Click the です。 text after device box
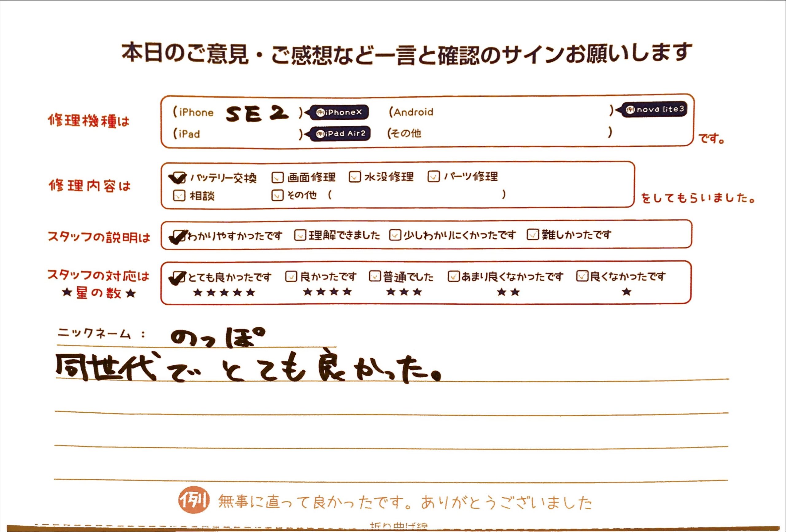The height and width of the screenshot is (532, 786). [x=712, y=139]
